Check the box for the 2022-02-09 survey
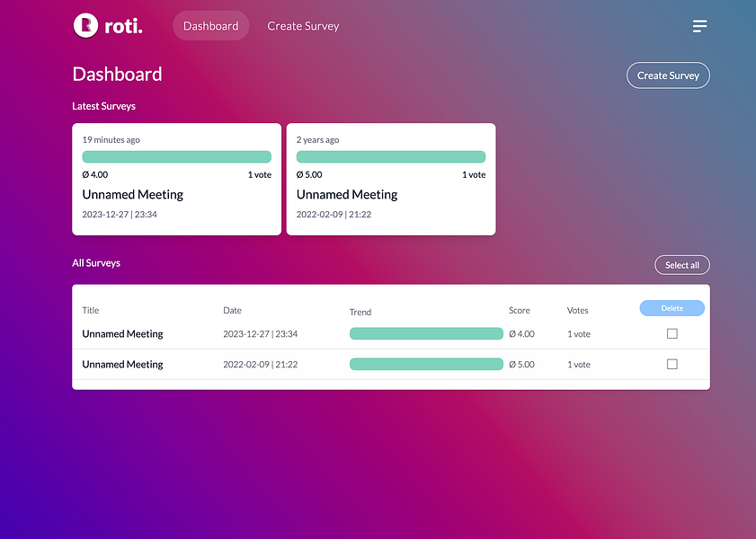This screenshot has width=756, height=539. coord(672,364)
